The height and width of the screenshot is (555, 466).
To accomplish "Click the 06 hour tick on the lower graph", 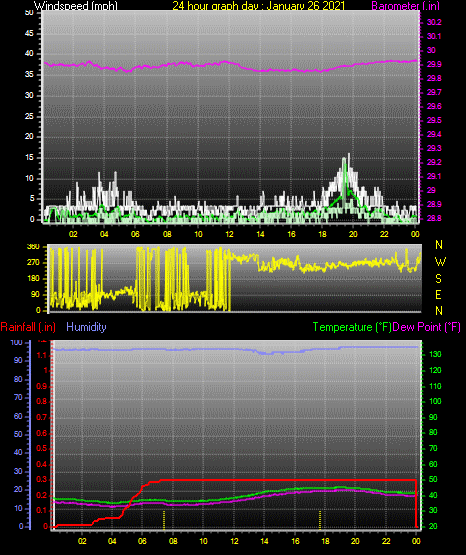I will [142, 541].
